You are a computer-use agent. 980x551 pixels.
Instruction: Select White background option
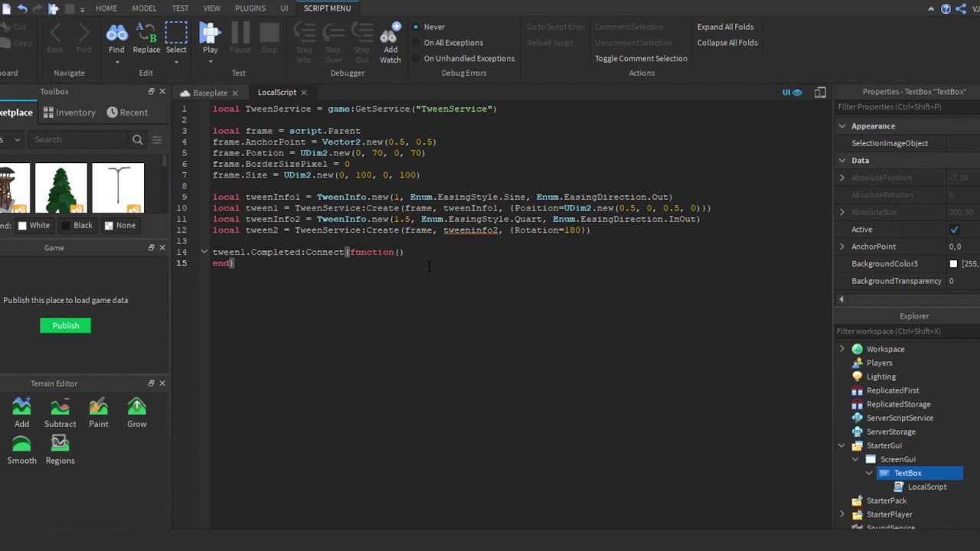pyautogui.click(x=34, y=226)
